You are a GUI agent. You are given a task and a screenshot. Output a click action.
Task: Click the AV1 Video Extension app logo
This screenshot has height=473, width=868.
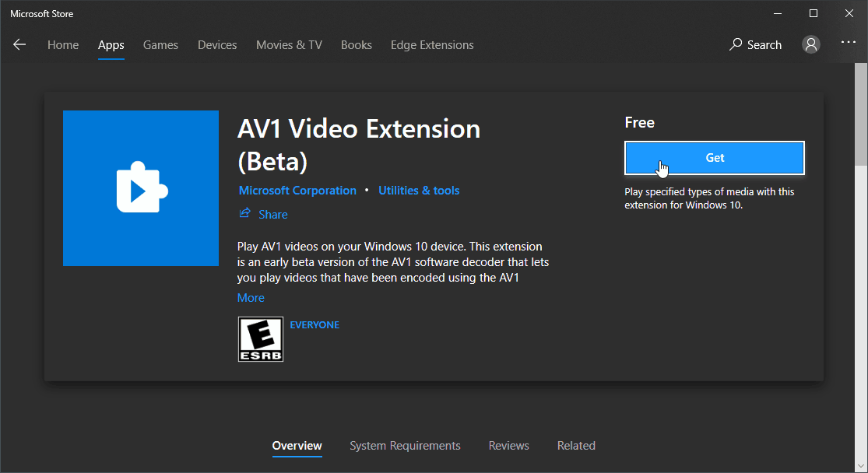141,188
